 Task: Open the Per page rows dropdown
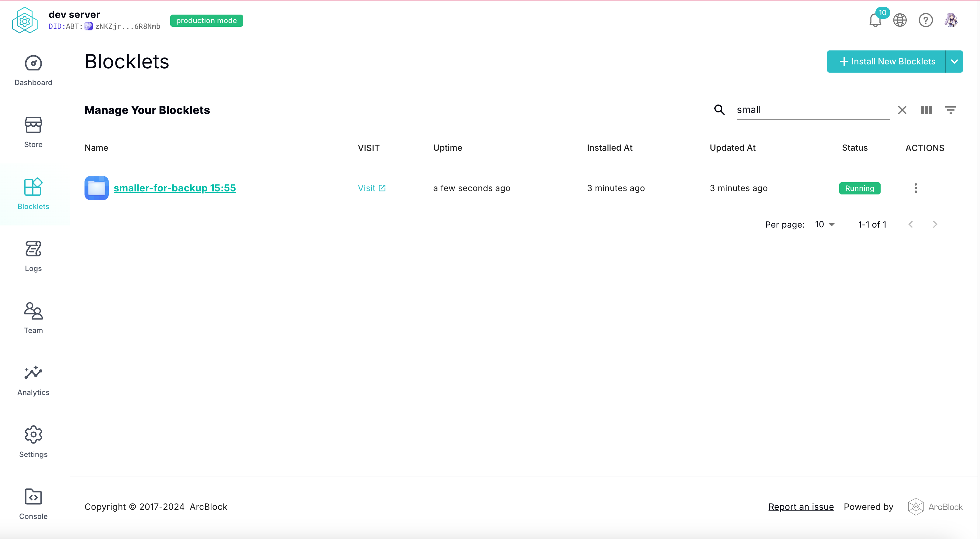tap(824, 225)
